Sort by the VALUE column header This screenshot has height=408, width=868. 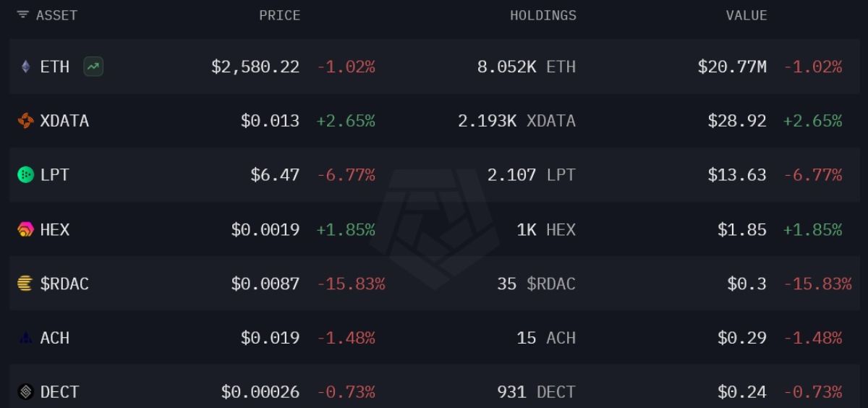coord(746,15)
